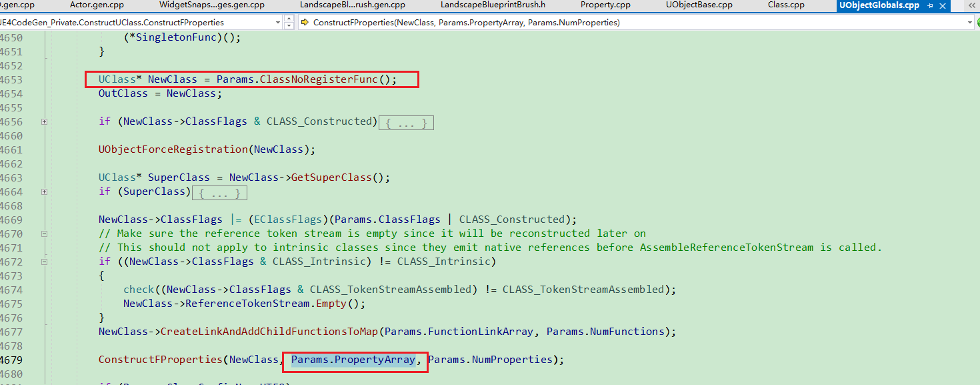
Task: Switch to the Actor.gen.cpp tab
Action: [95, 5]
